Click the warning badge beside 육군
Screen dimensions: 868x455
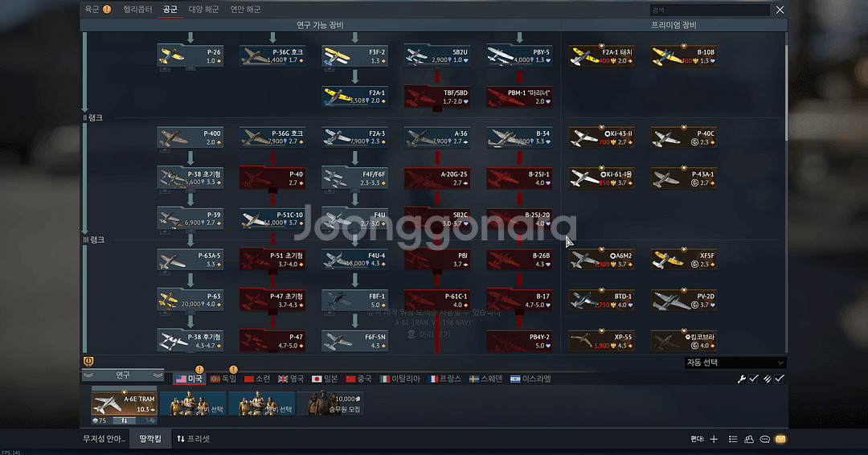[x=107, y=9]
